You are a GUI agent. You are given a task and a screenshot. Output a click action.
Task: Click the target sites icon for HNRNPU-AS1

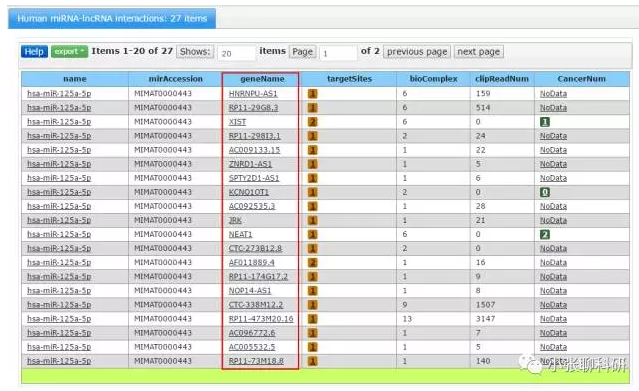pyautogui.click(x=313, y=94)
